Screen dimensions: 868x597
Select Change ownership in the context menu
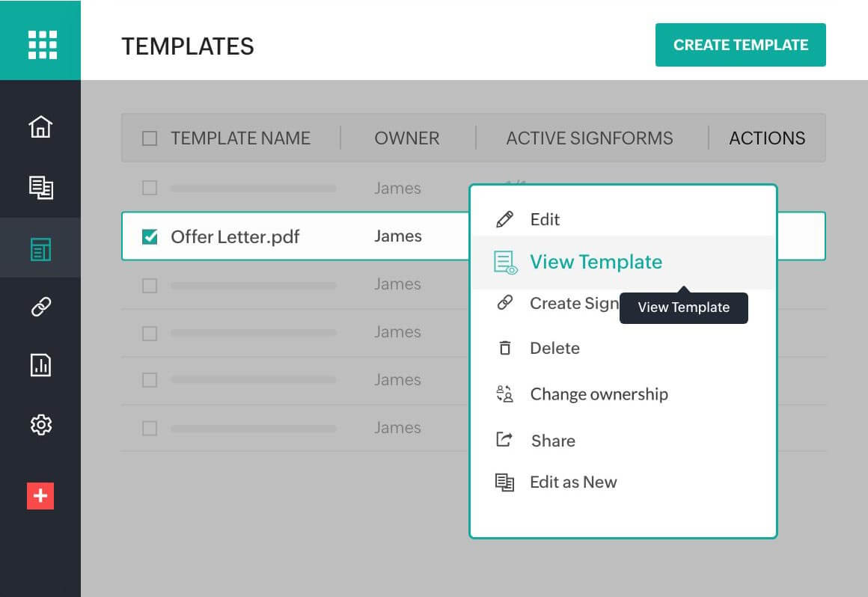[599, 394]
